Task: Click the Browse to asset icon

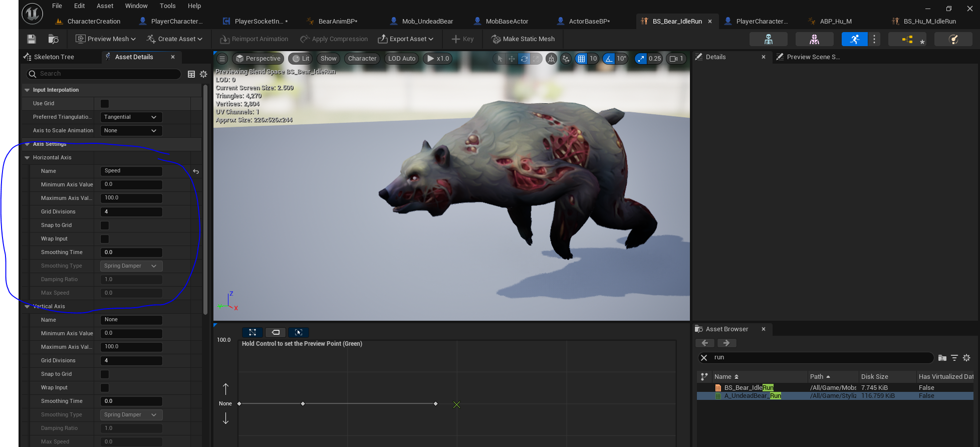Action: (53, 39)
